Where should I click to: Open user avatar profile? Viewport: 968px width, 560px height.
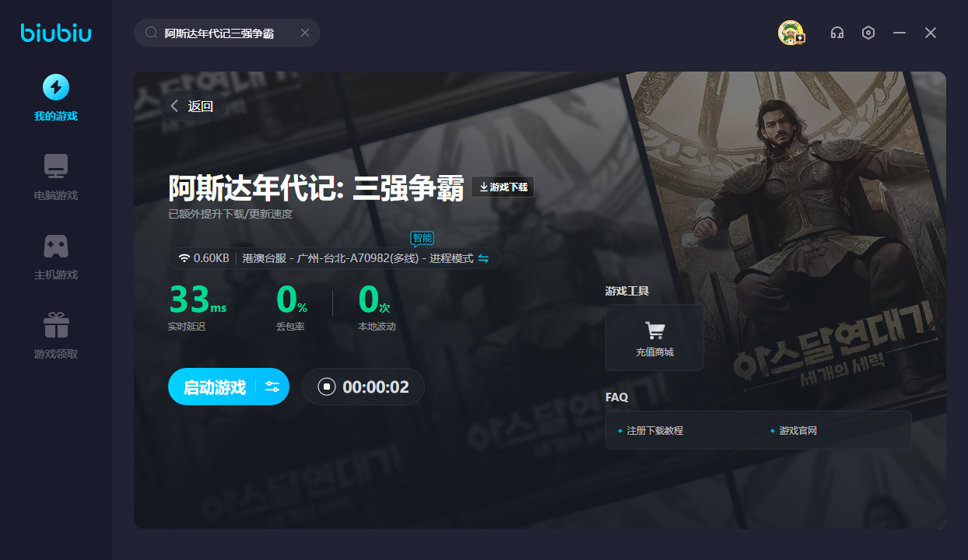click(x=791, y=33)
